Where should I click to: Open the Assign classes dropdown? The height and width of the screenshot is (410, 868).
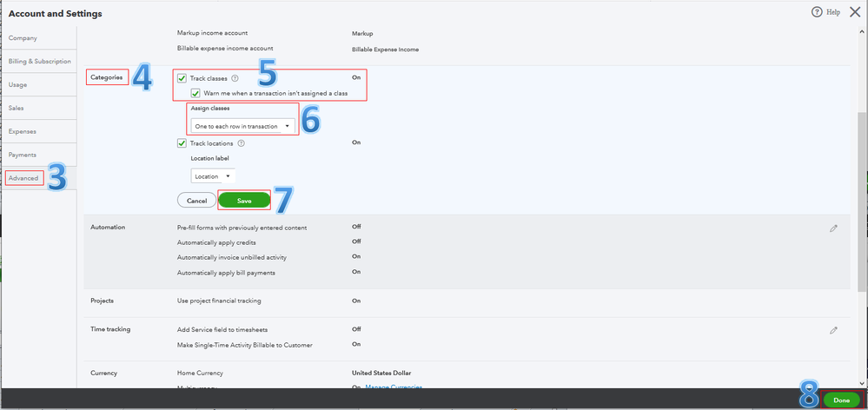[243, 126]
